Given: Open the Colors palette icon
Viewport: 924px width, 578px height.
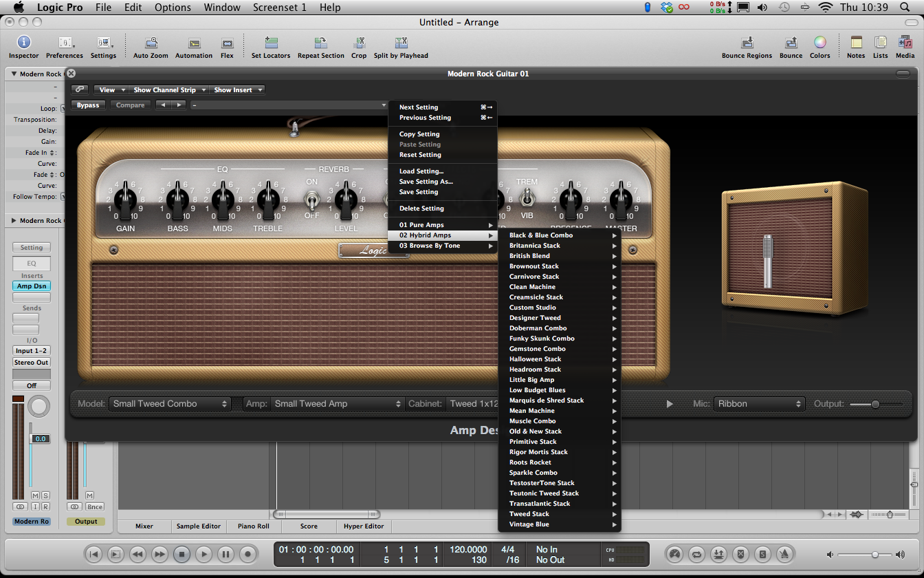Looking at the screenshot, I should pos(819,43).
